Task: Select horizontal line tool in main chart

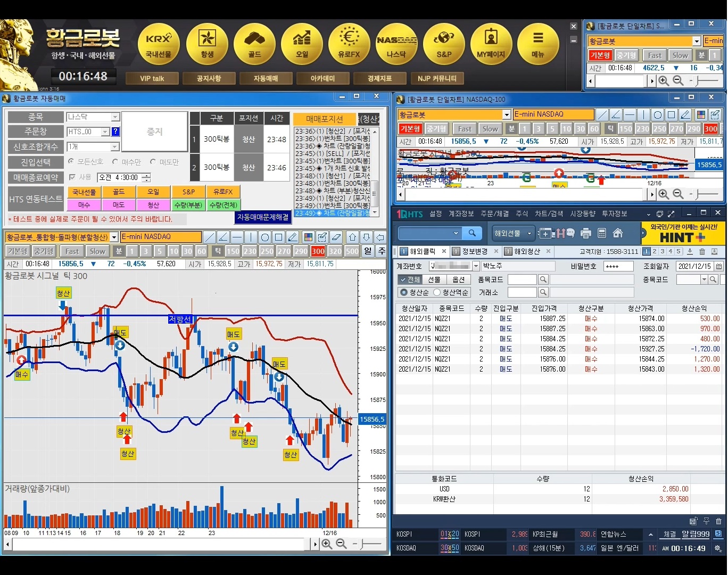Action: click(237, 237)
